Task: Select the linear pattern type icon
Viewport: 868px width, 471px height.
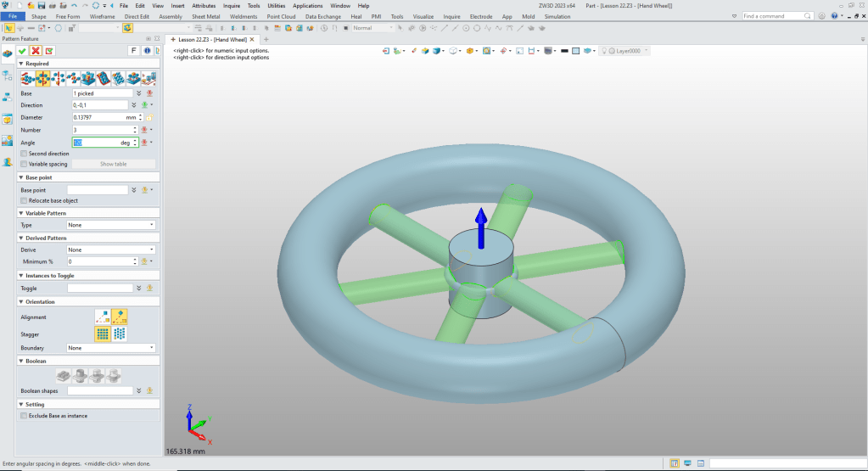Action: coord(27,78)
